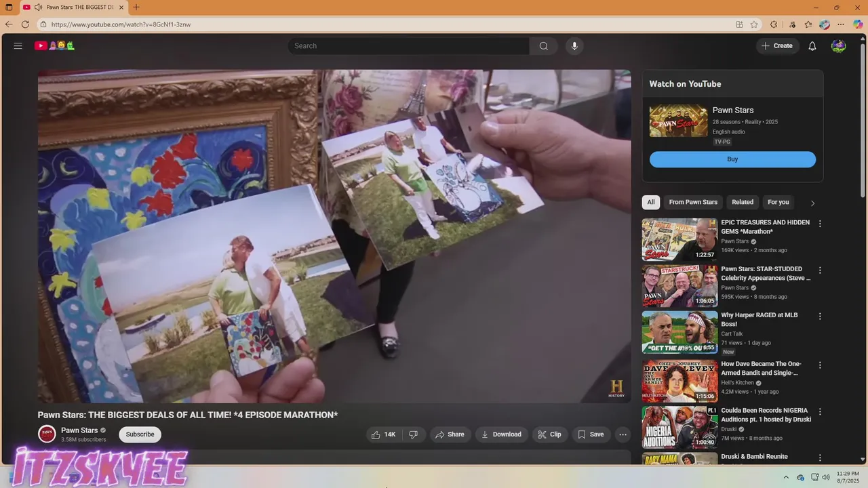Go back with the browser back arrow
The height and width of the screenshot is (488, 868).
click(x=9, y=24)
